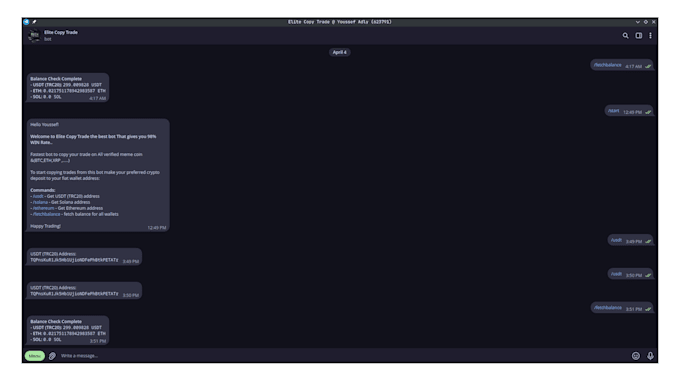680x389 pixels.
Task: Open the Elite Copy Trade bot avatar
Action: (x=34, y=36)
